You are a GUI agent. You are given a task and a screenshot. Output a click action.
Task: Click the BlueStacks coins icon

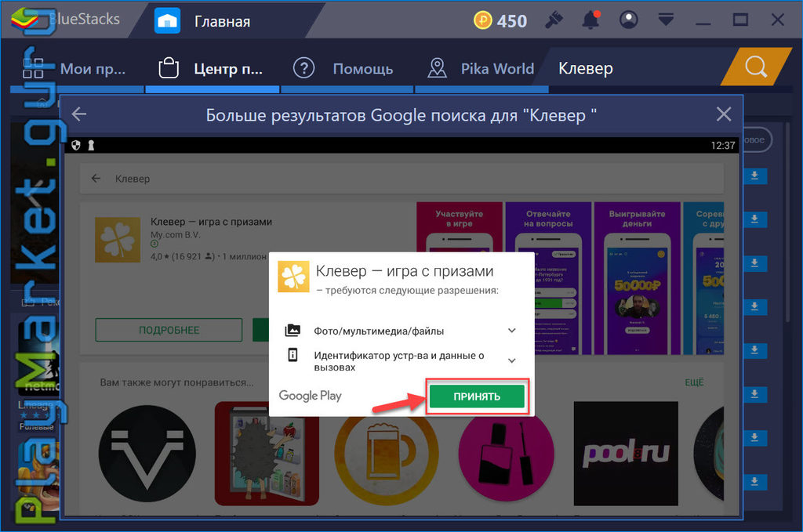pos(482,20)
